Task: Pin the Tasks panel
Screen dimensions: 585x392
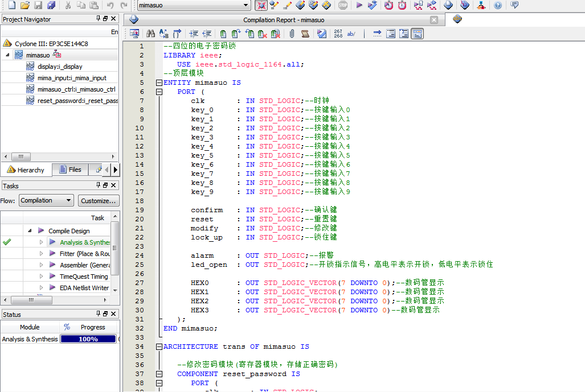Action: (98, 185)
